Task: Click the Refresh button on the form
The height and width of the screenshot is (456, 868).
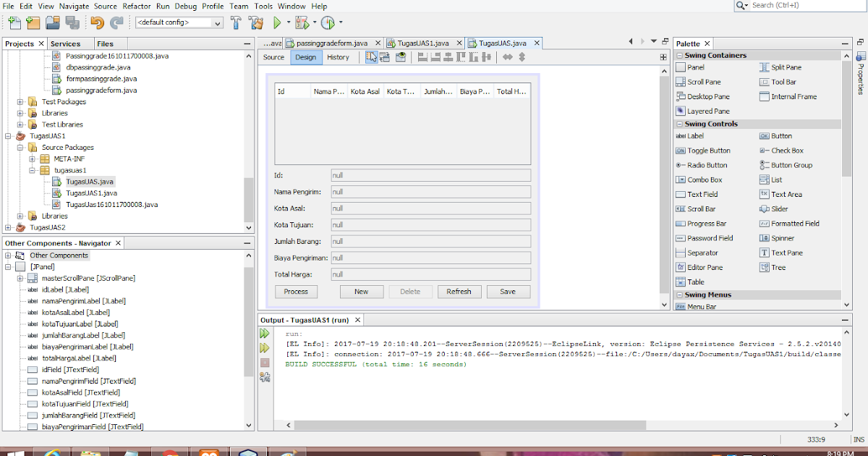Action: (x=459, y=292)
